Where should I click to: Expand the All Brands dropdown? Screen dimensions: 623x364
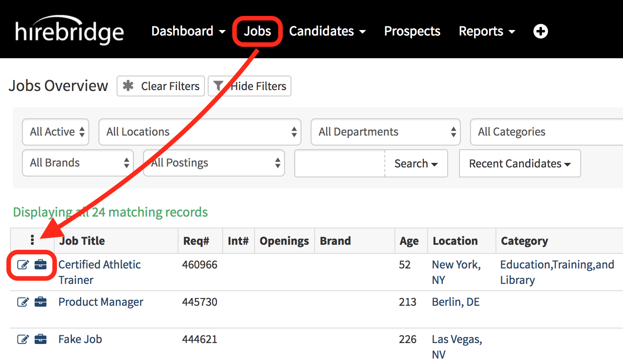point(77,163)
